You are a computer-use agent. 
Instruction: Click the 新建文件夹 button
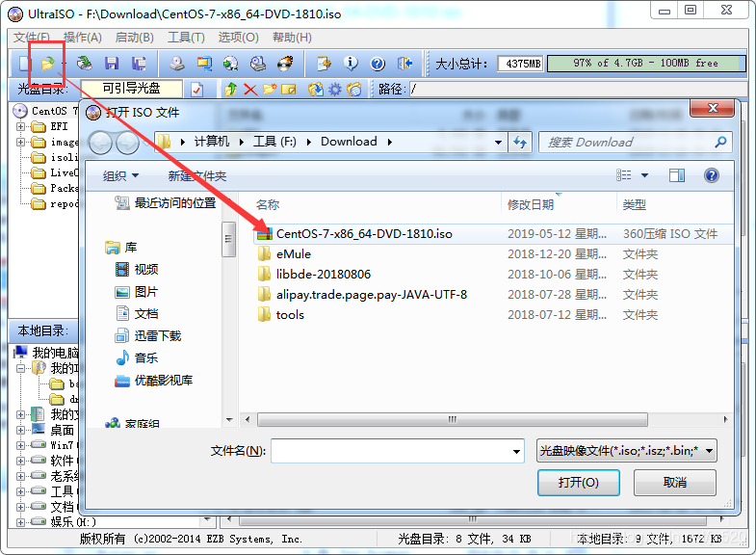[197, 175]
